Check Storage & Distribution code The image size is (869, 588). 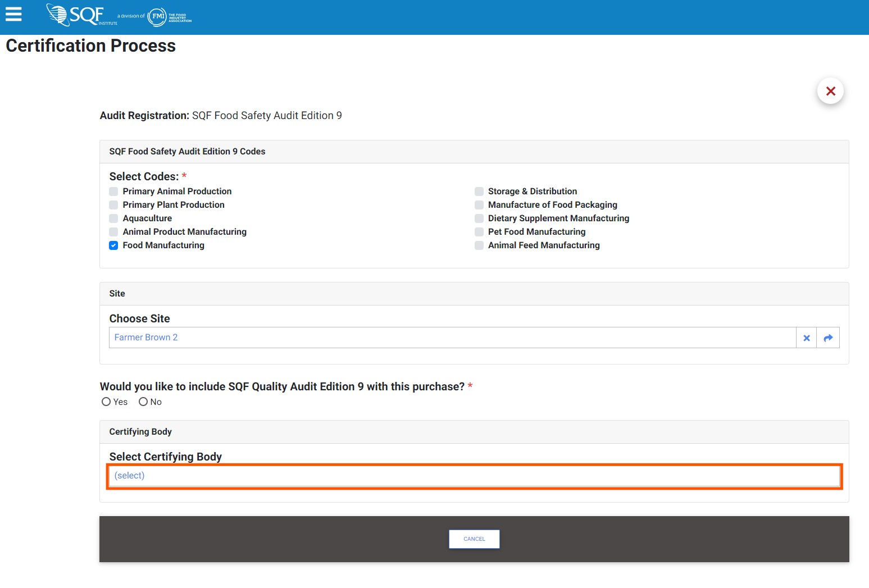pos(479,192)
